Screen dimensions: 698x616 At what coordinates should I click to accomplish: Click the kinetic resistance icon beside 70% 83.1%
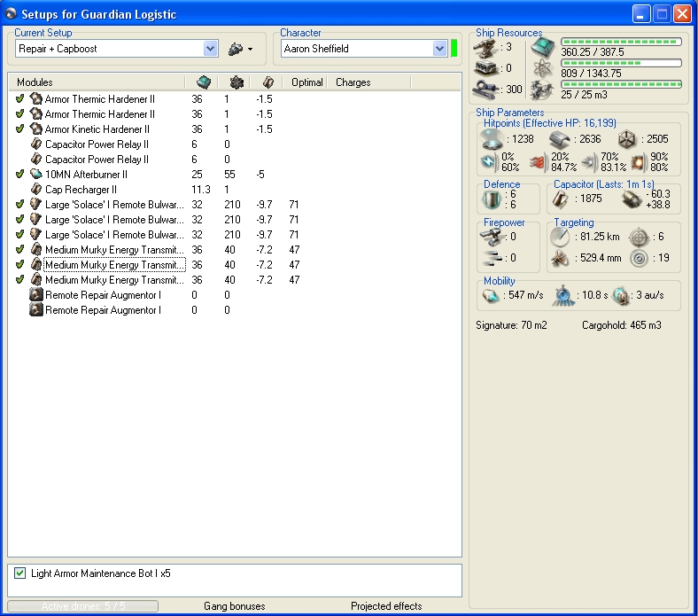click(588, 163)
